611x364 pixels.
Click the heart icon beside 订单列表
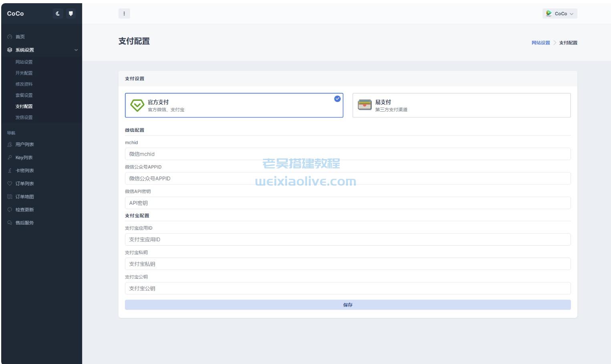[10, 184]
